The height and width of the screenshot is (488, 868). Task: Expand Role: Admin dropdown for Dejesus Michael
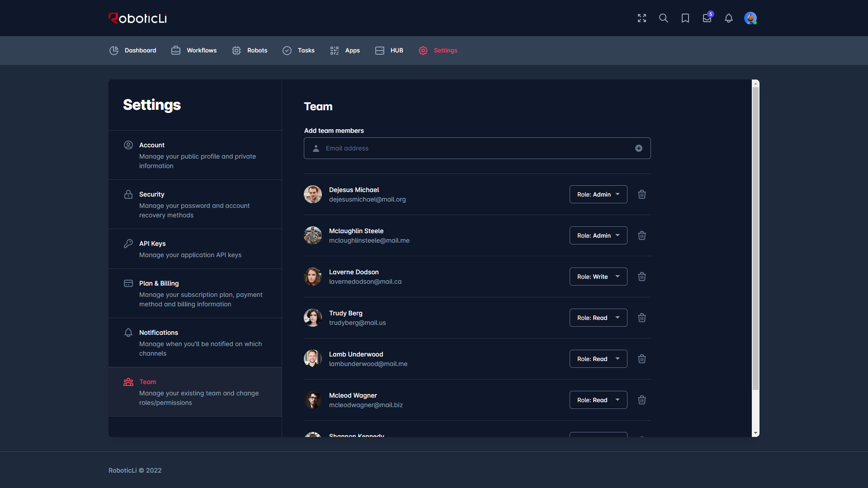tap(599, 194)
